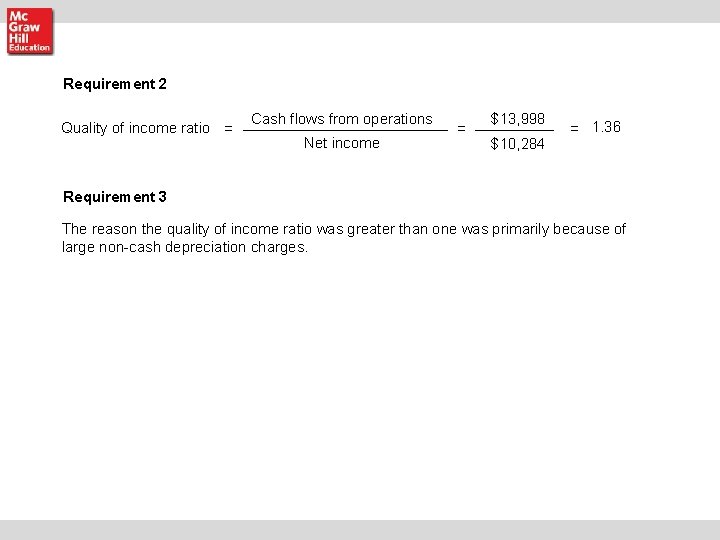Click the fraction line under $13,998
Viewport: 720px width, 540px height.
[x=514, y=131]
